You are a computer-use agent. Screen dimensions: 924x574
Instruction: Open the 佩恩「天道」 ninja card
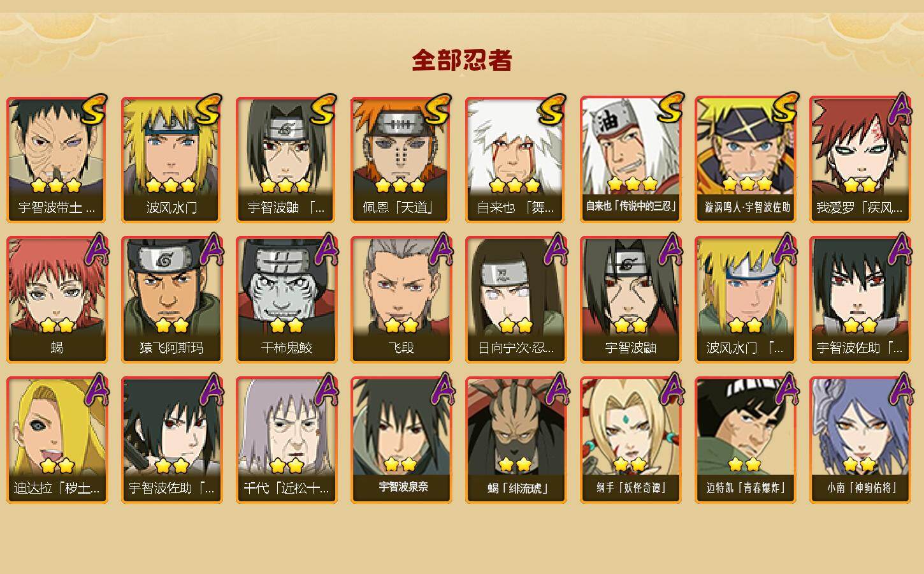click(x=401, y=159)
